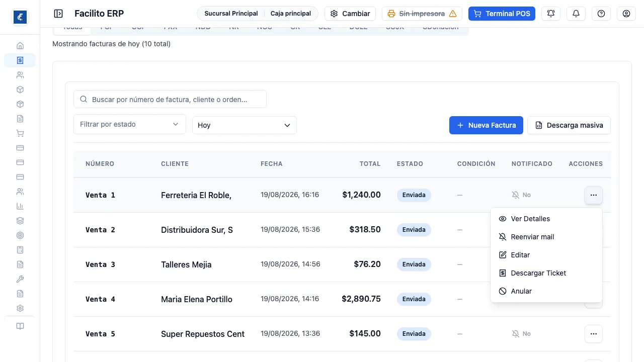Open the actions ellipsis button for Venta 5

point(594,334)
